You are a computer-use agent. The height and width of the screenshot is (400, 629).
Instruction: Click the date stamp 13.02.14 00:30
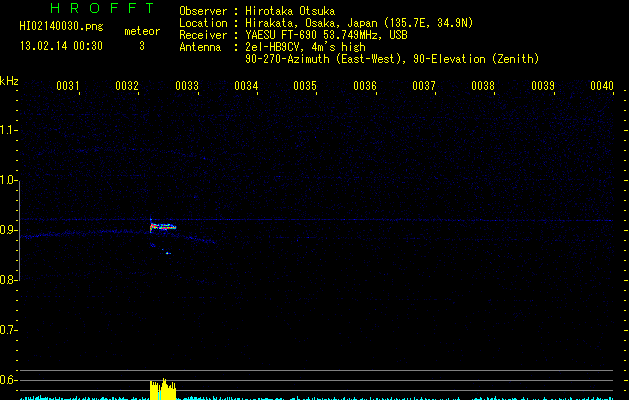click(61, 46)
